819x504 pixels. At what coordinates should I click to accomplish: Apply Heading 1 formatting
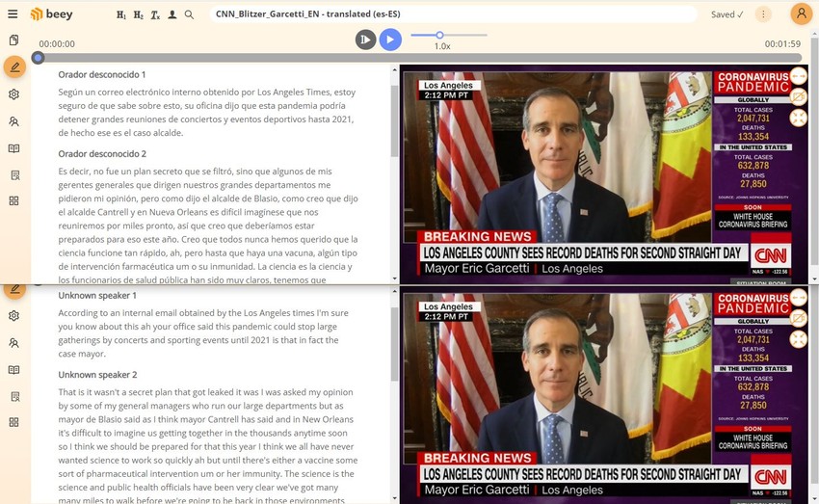tap(121, 15)
